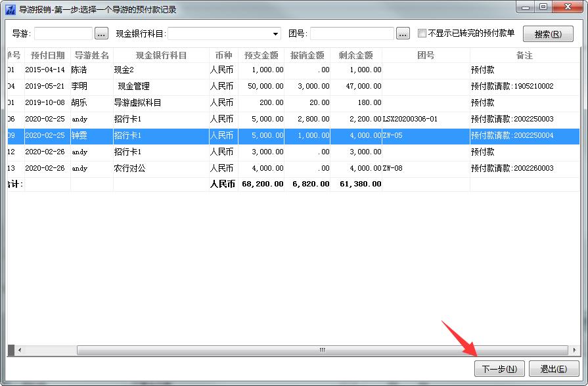588x386 pixels.
Task: Click the 搜索(R) search button
Action: coord(547,33)
